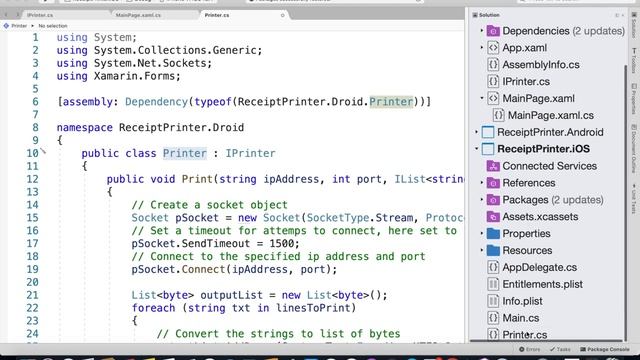This screenshot has width=640, height=360.
Task: Click 'Dependency' in the assembly attribute
Action: point(156,102)
